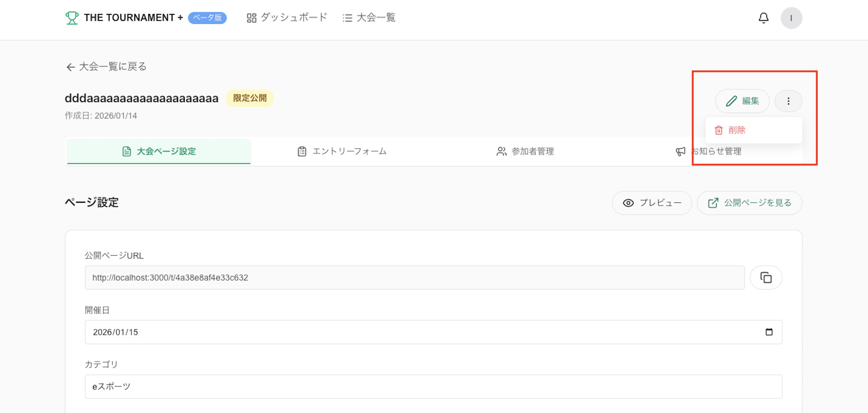
Task: Click the カテゴリ input field
Action: (433, 386)
